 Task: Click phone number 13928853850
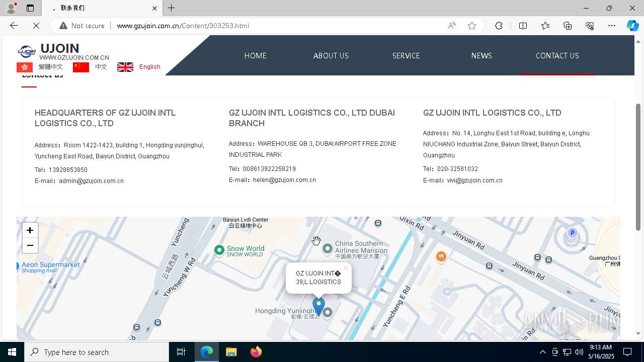tap(68, 170)
